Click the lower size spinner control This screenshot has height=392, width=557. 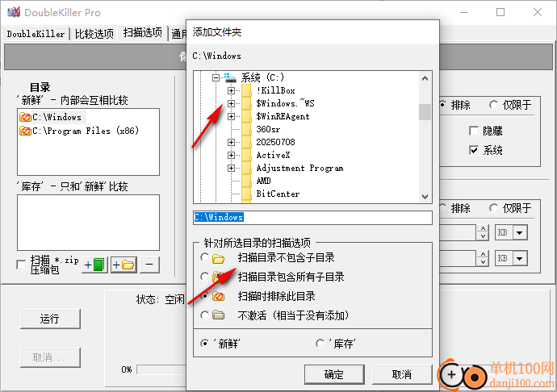point(483,258)
